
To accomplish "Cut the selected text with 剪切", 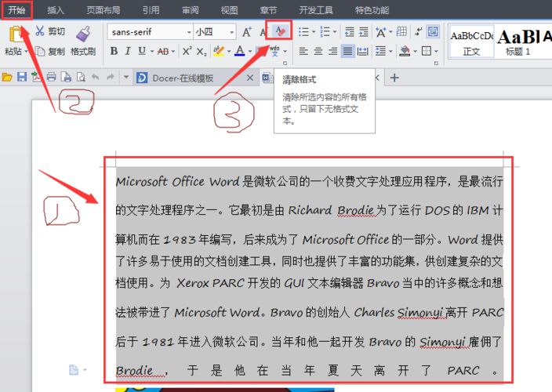I will (50, 31).
